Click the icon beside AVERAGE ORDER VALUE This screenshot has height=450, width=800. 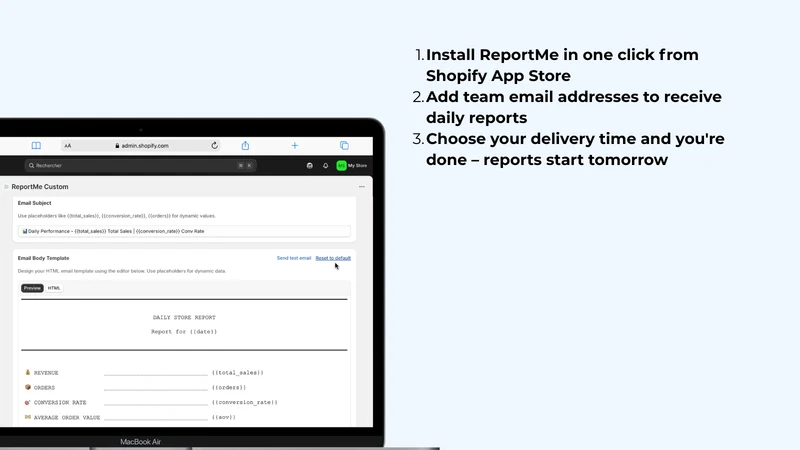click(28, 417)
